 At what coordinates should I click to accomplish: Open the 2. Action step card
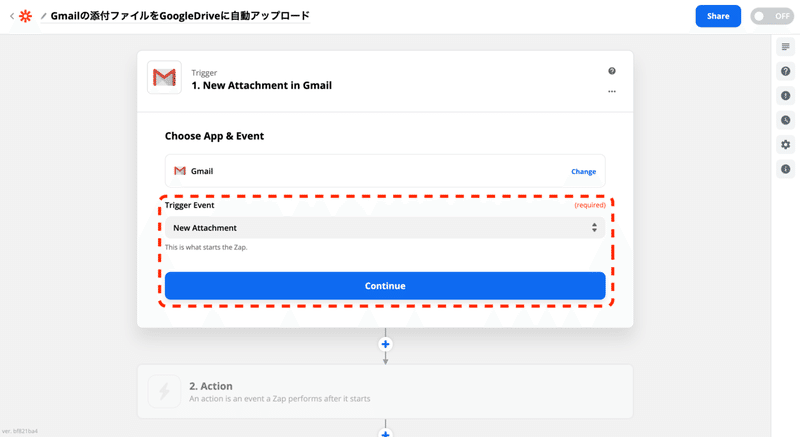click(385, 392)
